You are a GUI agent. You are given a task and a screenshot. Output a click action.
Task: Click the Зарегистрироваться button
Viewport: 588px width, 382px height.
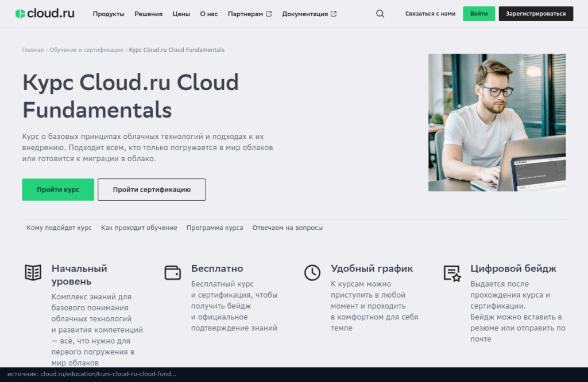pyautogui.click(x=536, y=14)
